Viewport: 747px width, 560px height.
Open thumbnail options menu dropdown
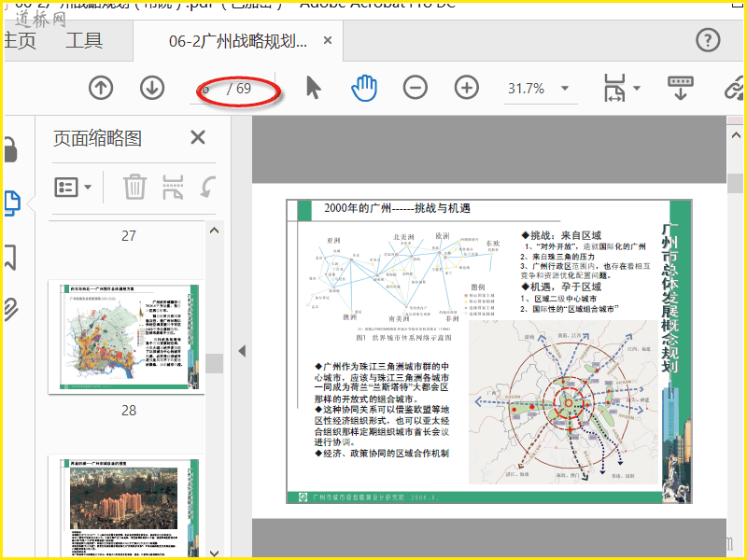pos(73,187)
